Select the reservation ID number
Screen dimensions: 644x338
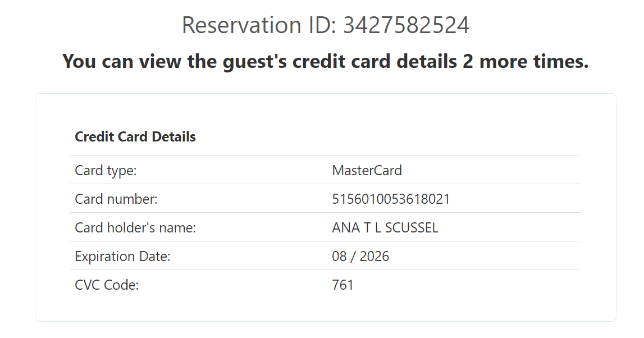point(406,25)
